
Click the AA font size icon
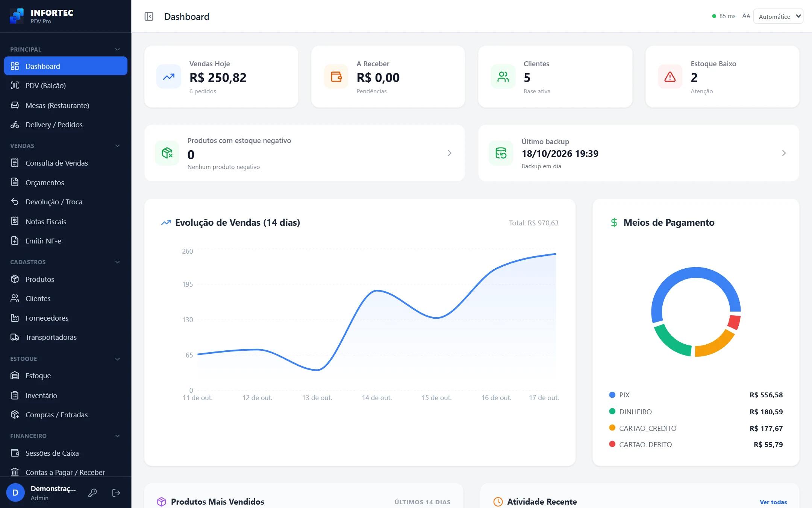click(x=746, y=16)
